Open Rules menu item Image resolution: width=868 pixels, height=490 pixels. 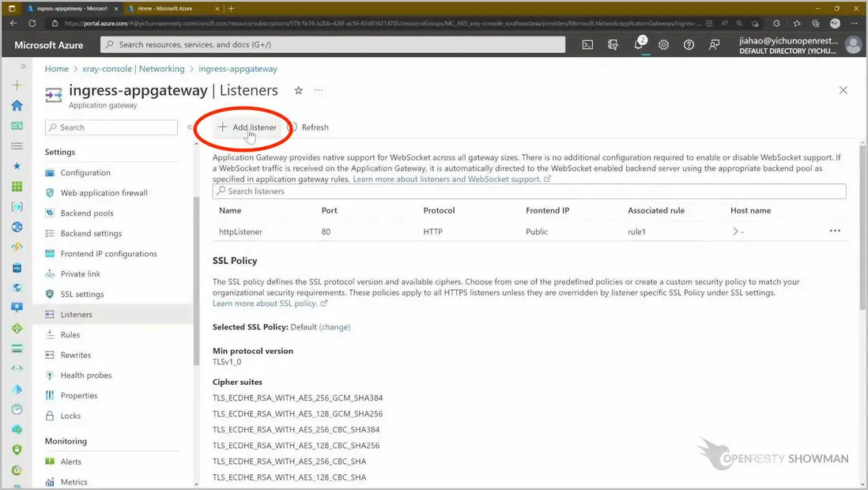tap(70, 335)
